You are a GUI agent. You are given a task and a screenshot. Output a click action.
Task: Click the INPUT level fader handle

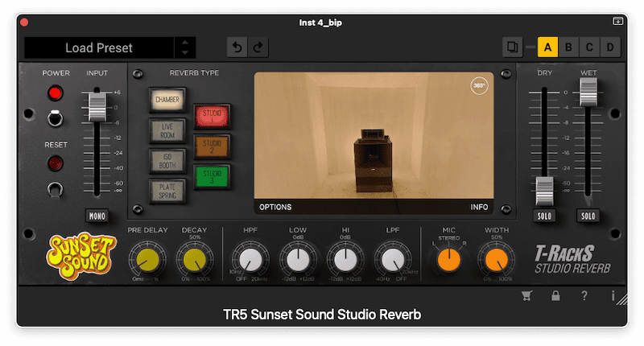[x=97, y=107]
